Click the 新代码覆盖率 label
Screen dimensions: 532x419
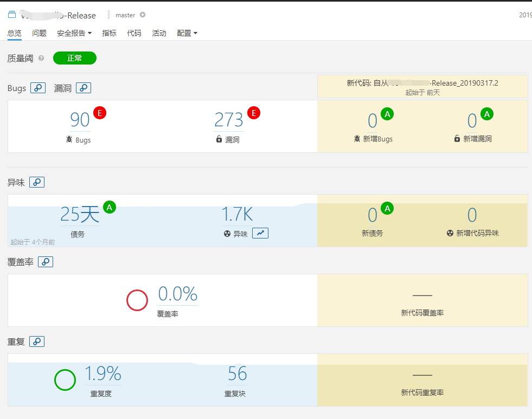(x=422, y=313)
